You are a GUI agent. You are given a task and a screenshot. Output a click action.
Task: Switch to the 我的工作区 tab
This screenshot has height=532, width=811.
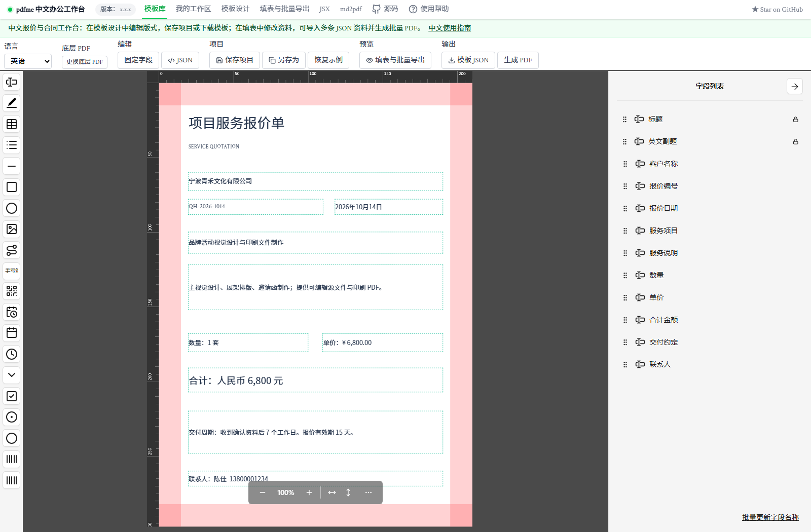(193, 9)
